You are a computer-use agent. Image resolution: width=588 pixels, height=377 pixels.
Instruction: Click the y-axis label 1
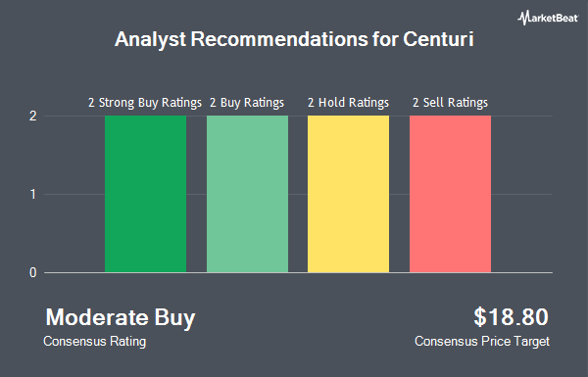pos(33,194)
